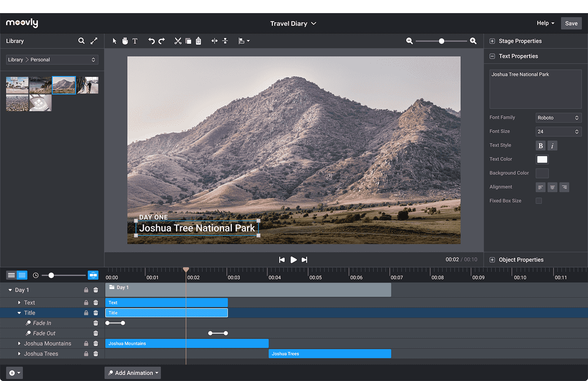Viewport: 588px width, 381px height.
Task: Click the Moovly logo
Action: coord(22,23)
